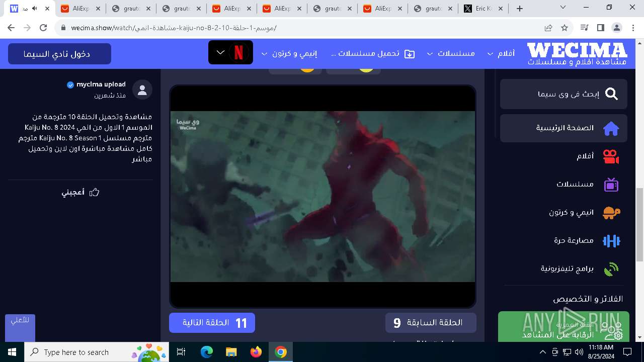Open the الرقابة على المشاهد green button
644x362 pixels.
coord(562,327)
